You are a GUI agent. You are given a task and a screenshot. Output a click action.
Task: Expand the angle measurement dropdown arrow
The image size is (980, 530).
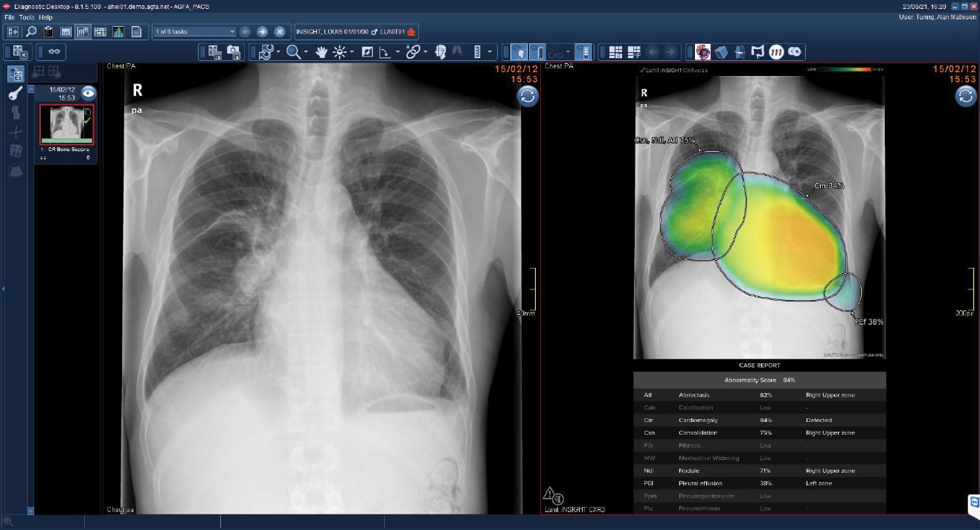[x=398, y=52]
